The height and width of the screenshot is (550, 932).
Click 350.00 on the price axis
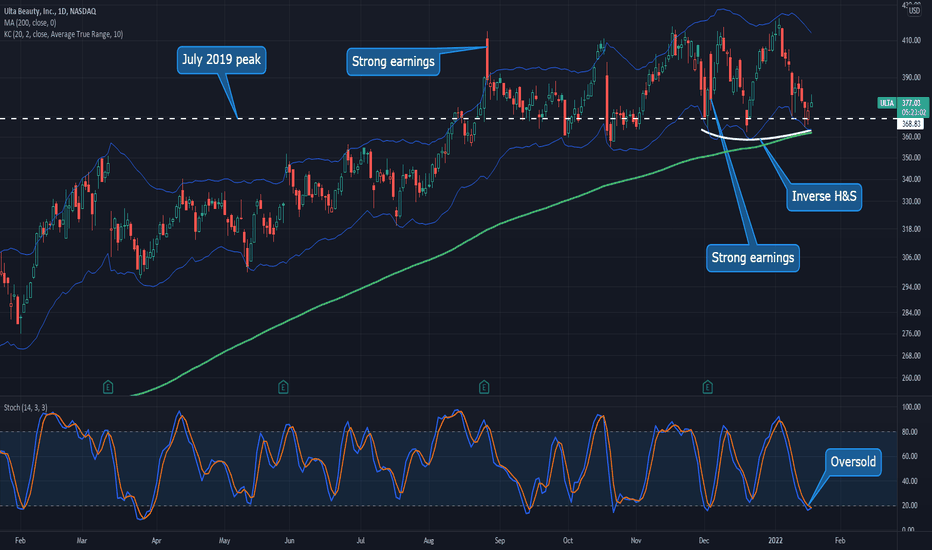pos(911,158)
